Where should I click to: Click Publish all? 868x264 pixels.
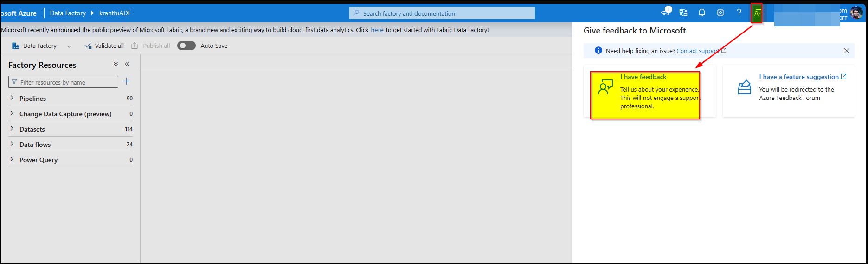pyautogui.click(x=151, y=46)
